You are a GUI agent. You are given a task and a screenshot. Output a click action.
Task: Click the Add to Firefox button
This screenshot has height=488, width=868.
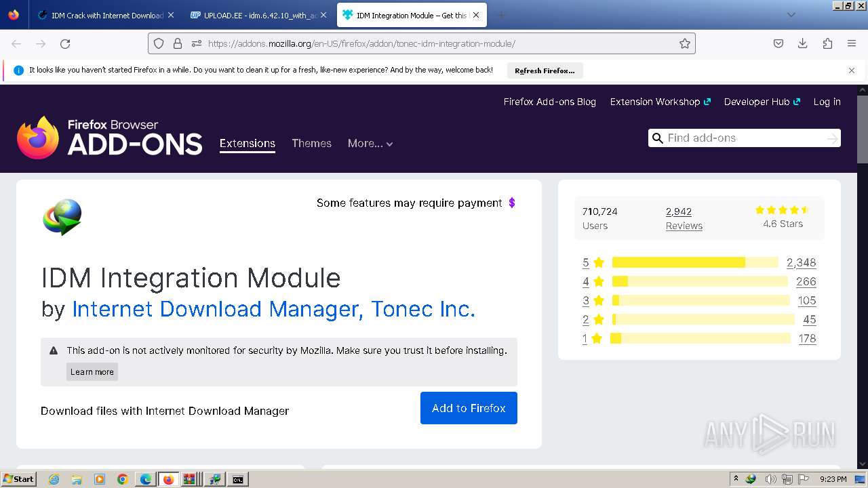[x=469, y=408]
